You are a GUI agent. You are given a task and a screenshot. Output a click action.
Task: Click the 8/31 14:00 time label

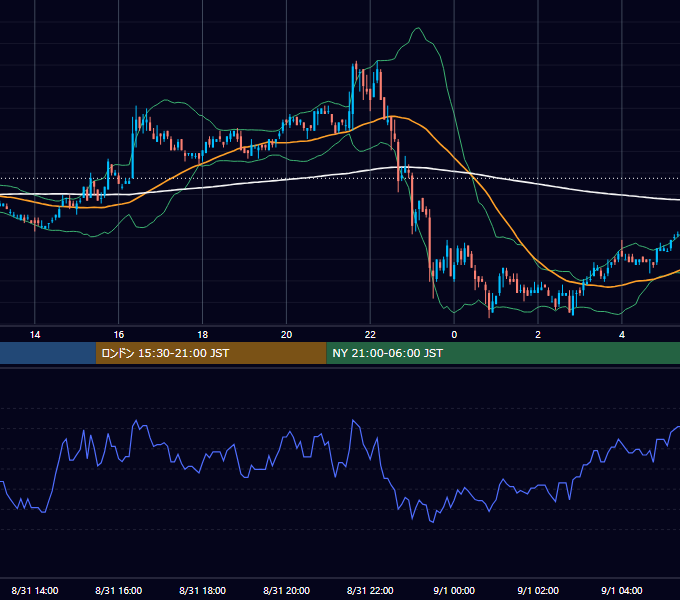click(35, 590)
